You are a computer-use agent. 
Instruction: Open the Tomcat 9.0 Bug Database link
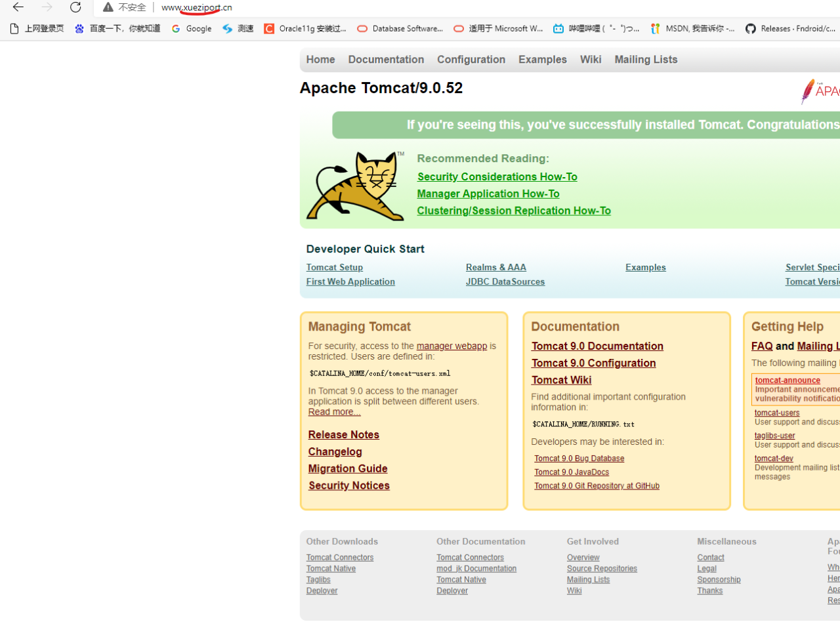(x=579, y=459)
